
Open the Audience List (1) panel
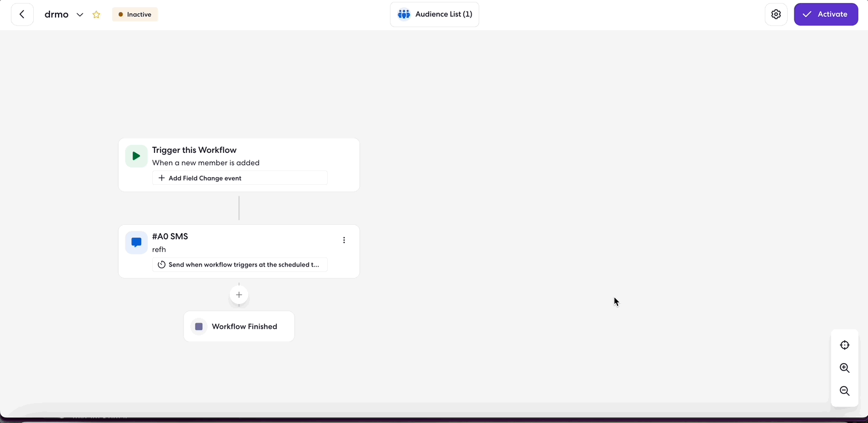[435, 14]
